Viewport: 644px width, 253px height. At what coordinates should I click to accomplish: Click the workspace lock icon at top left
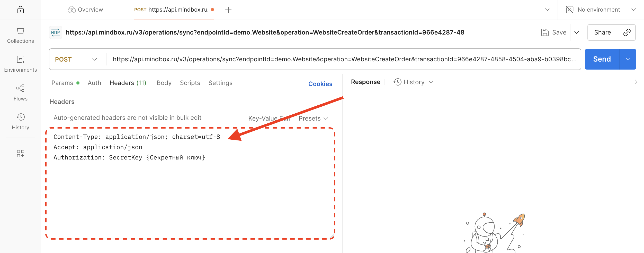(20, 10)
